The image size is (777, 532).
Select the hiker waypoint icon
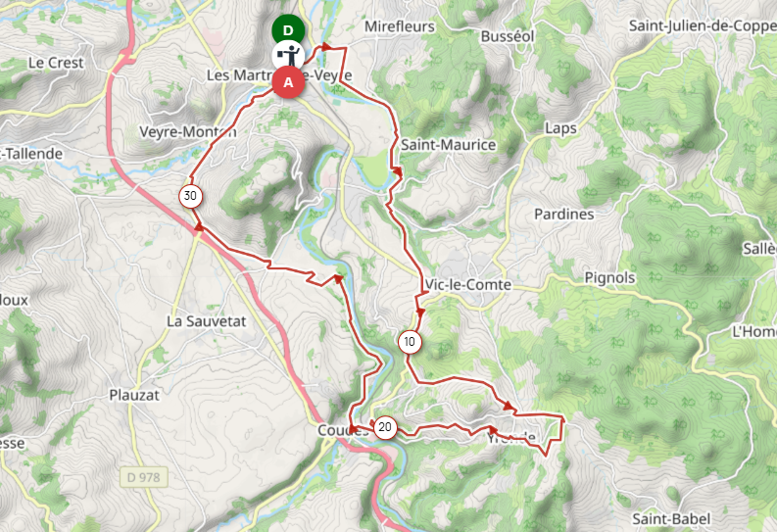[288, 56]
